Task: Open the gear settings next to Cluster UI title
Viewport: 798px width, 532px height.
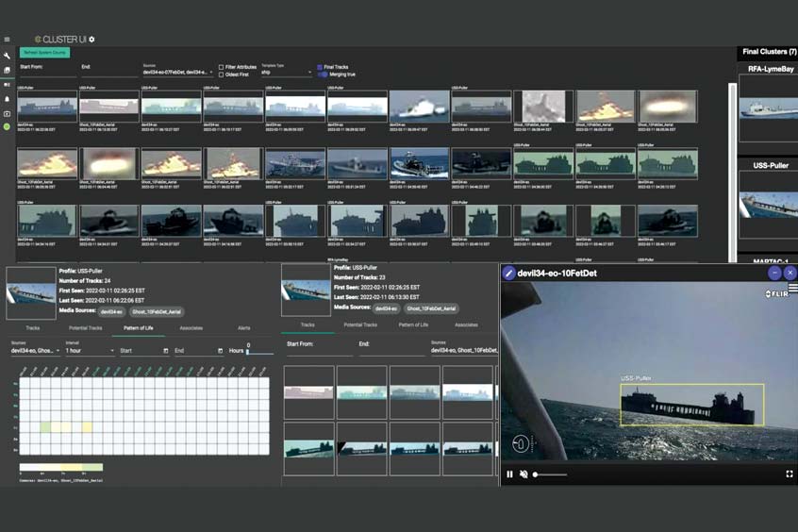Action: point(91,40)
